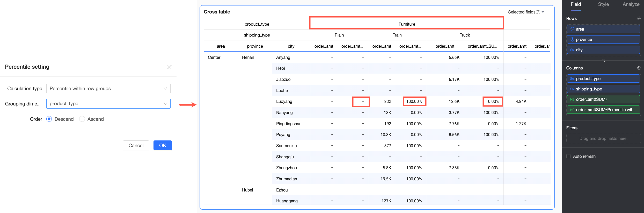Click the 5.66K value in Anyang row
Viewport: 644px width, 213px height.
(x=454, y=58)
